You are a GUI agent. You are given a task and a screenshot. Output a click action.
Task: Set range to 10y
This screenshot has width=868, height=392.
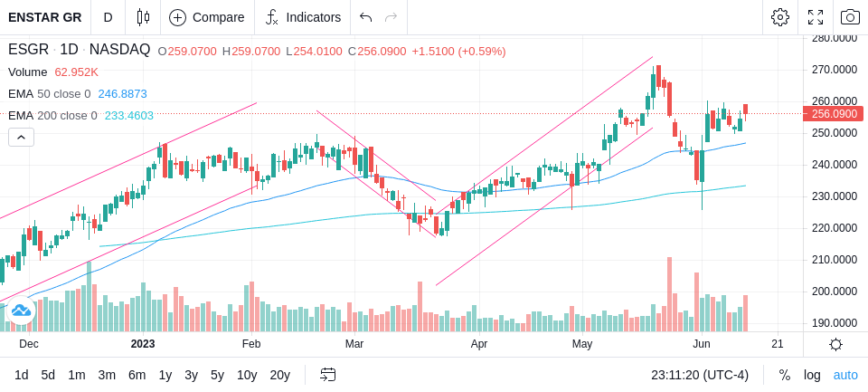point(246,376)
